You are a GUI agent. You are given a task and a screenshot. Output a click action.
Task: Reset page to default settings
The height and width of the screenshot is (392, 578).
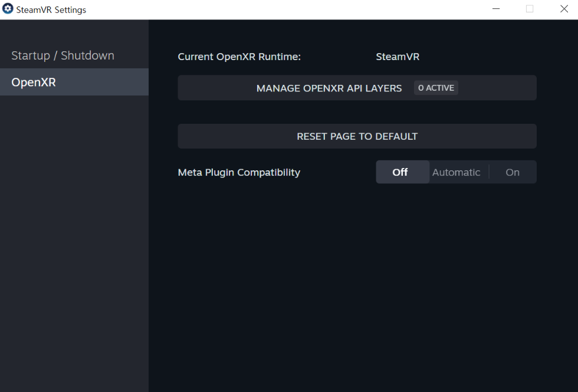click(357, 136)
